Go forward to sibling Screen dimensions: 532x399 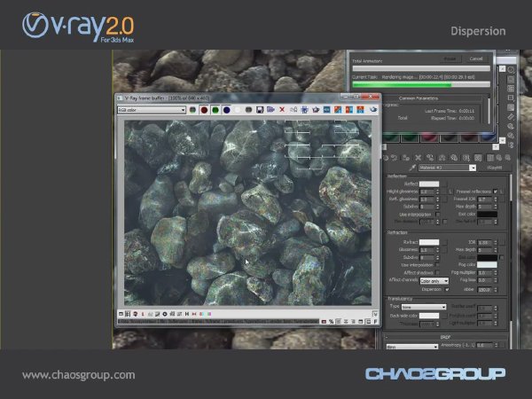point(507,158)
